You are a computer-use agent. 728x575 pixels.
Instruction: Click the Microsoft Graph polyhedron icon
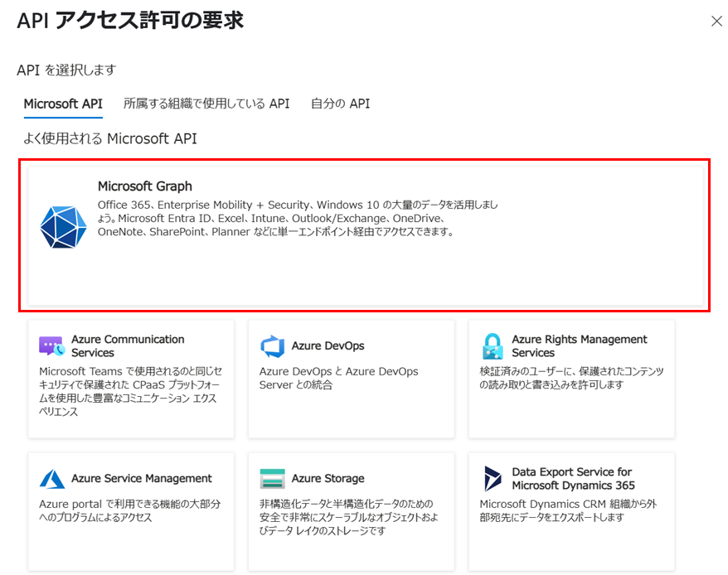pyautogui.click(x=63, y=227)
